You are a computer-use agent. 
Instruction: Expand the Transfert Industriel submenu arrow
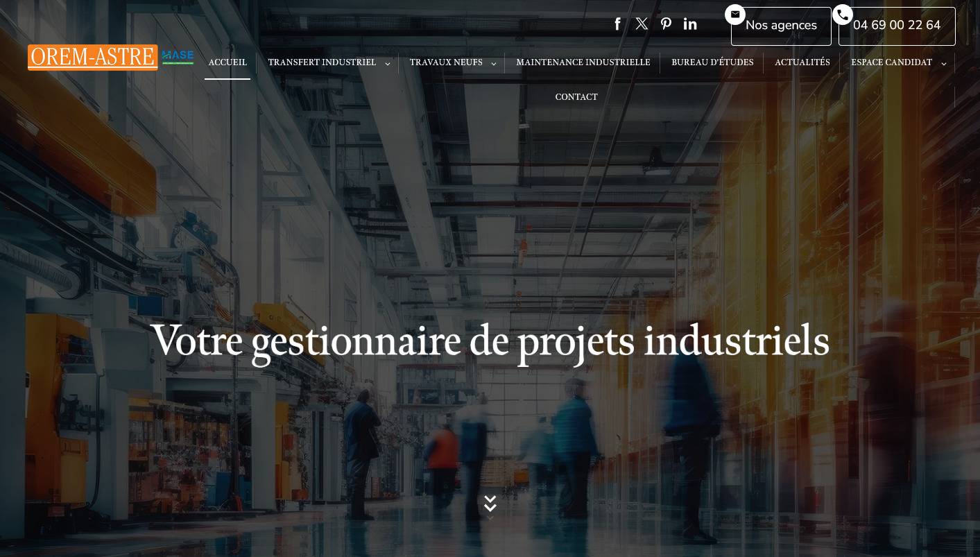(388, 64)
